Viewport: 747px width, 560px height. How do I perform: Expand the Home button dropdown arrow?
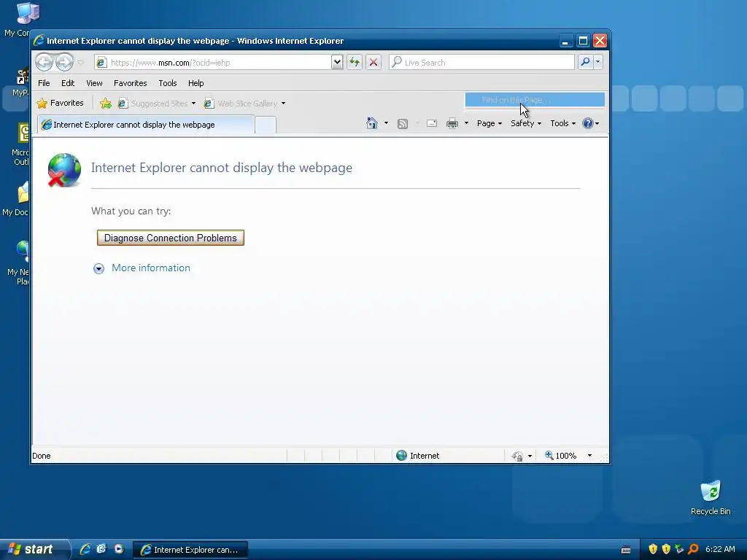tap(386, 123)
